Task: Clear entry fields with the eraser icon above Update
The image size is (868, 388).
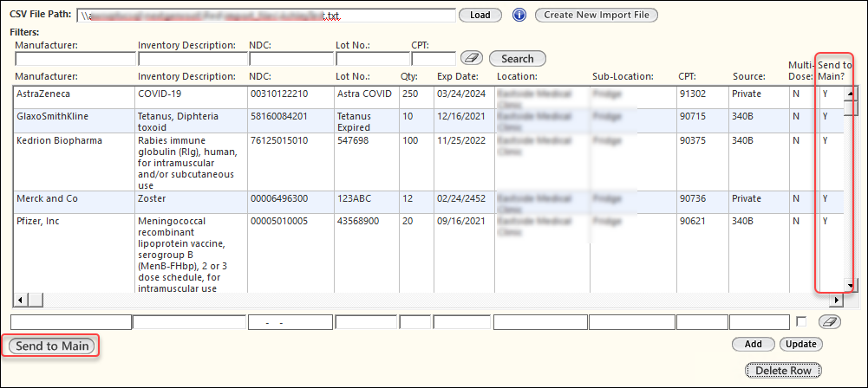Action: click(829, 321)
